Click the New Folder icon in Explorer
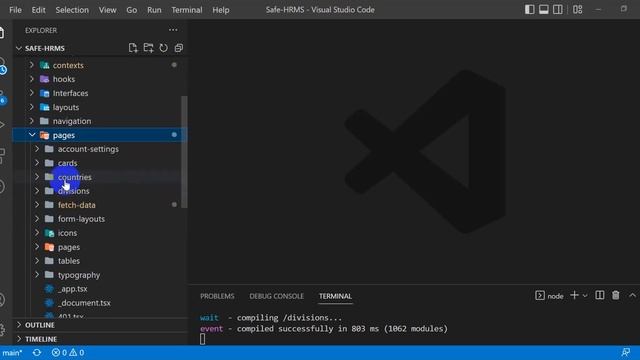640x360 pixels. 148,48
